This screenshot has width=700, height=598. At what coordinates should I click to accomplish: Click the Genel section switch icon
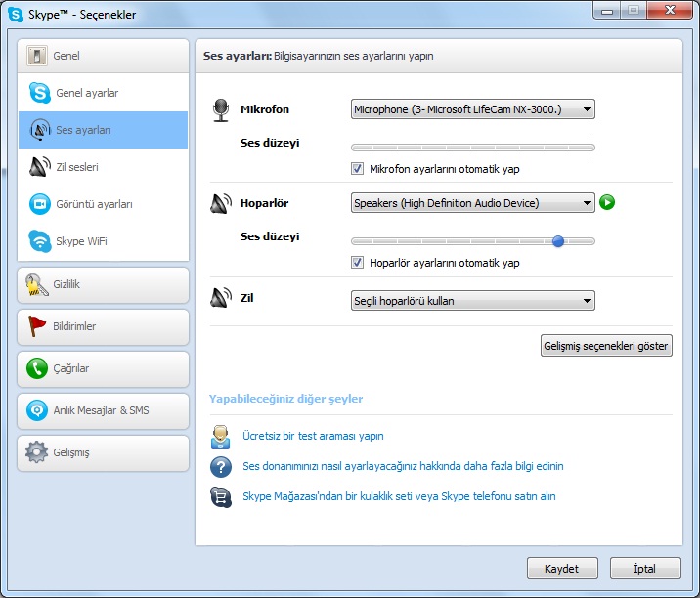(36, 56)
